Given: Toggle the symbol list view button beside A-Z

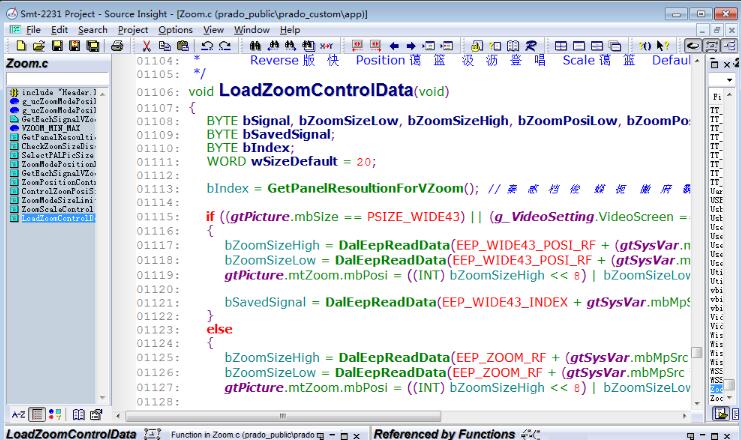Looking at the screenshot, I should 36,413.
